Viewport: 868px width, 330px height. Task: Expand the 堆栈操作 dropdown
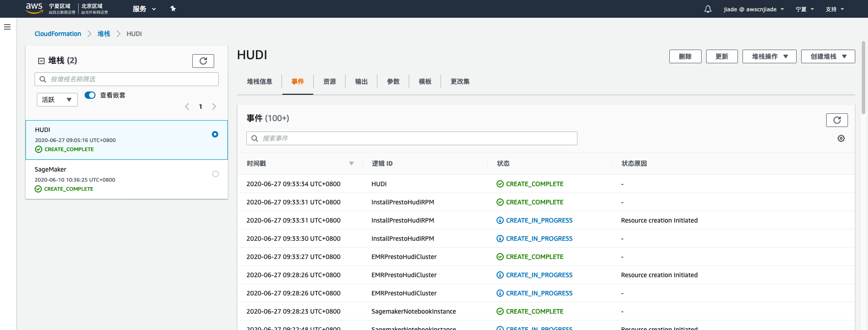click(769, 56)
